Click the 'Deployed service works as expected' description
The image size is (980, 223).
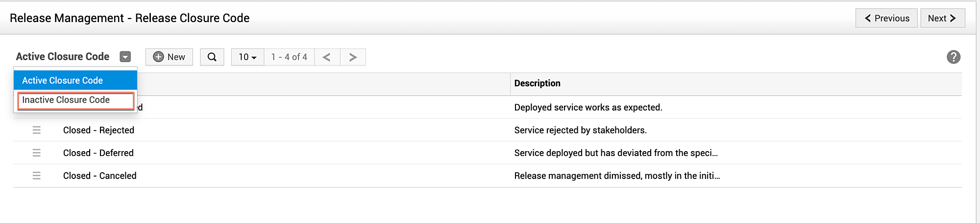click(588, 108)
